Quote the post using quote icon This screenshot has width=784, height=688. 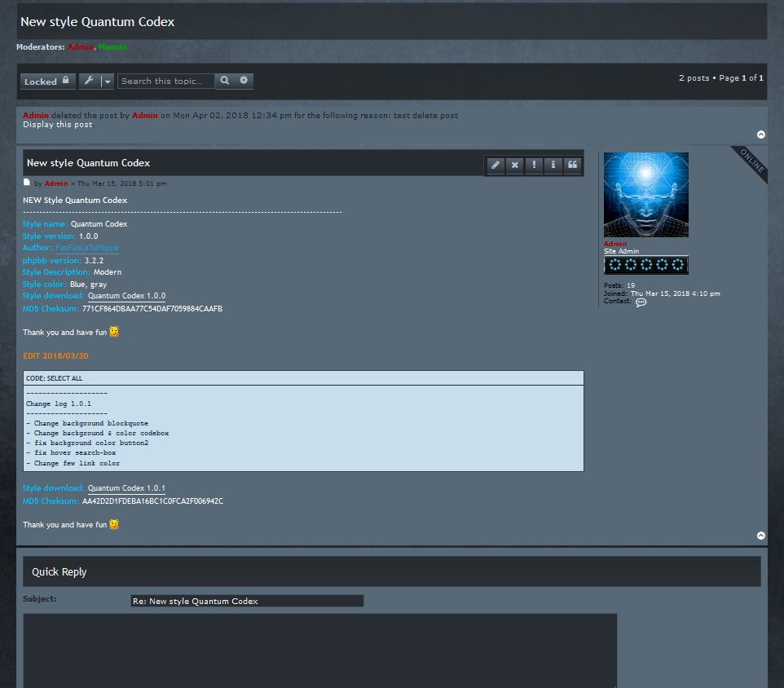(573, 165)
